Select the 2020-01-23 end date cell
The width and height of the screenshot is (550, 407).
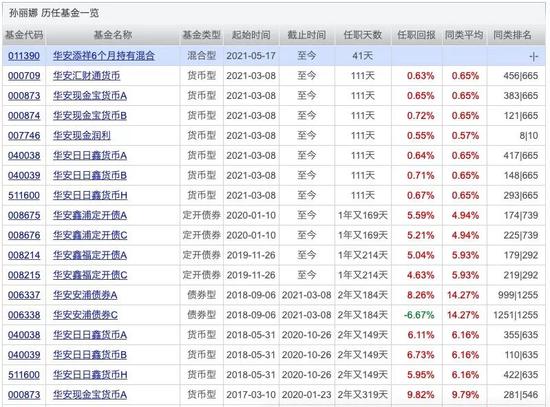(307, 395)
